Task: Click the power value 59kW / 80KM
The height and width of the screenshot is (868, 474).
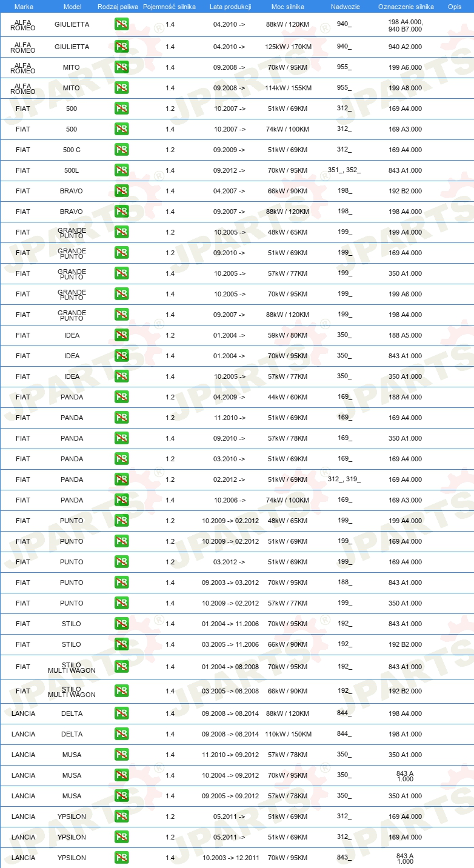Action: 288,335
